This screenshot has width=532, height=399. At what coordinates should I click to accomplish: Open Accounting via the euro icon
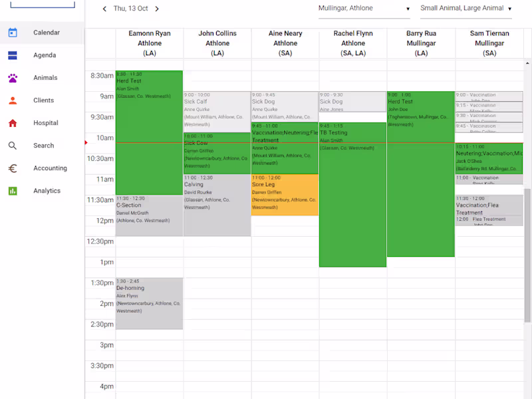[13, 168]
